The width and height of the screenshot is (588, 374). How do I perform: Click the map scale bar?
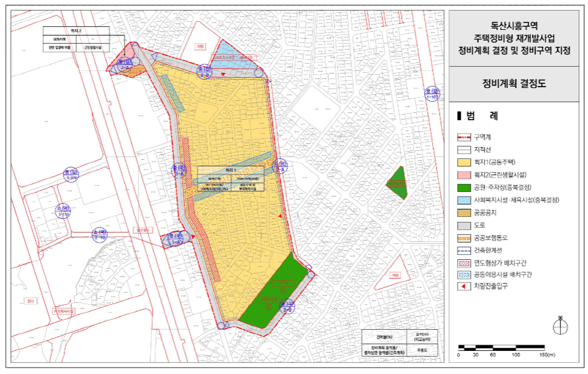pyautogui.click(x=501, y=348)
